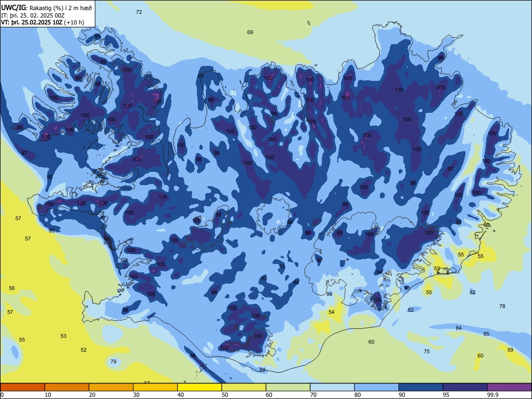Click the legend tick label "50"

225,395
